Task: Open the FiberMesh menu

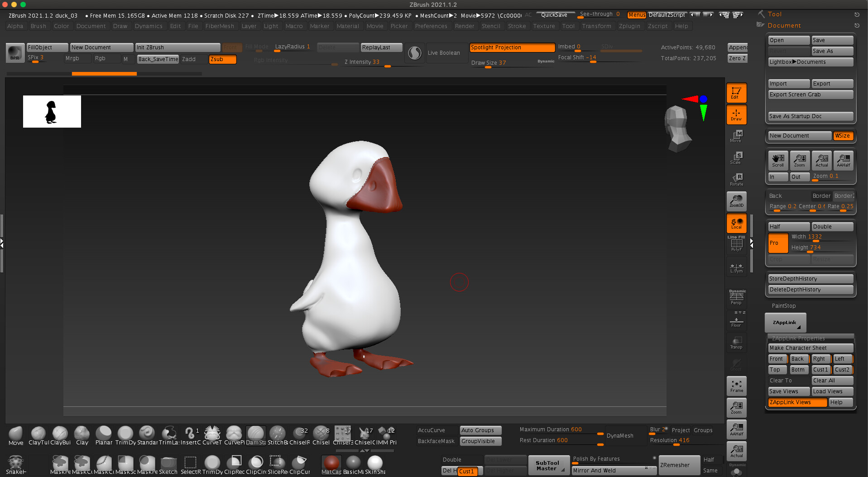Action: [x=220, y=26]
